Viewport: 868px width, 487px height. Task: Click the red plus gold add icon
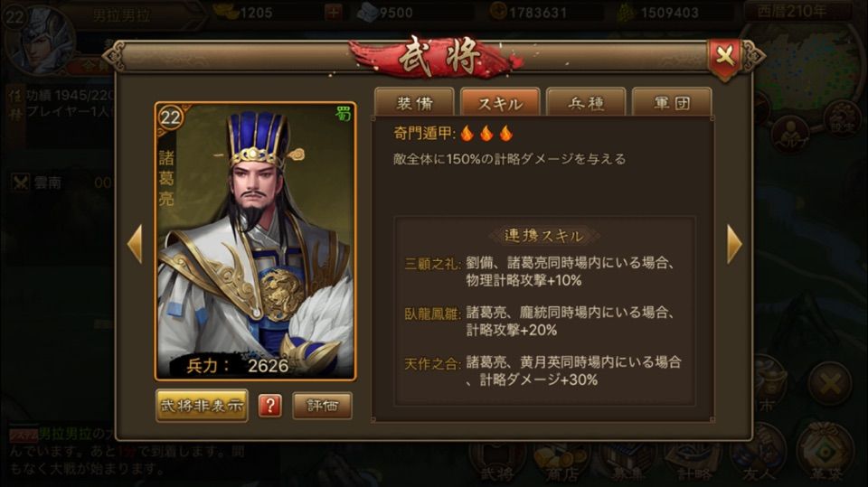334,12
